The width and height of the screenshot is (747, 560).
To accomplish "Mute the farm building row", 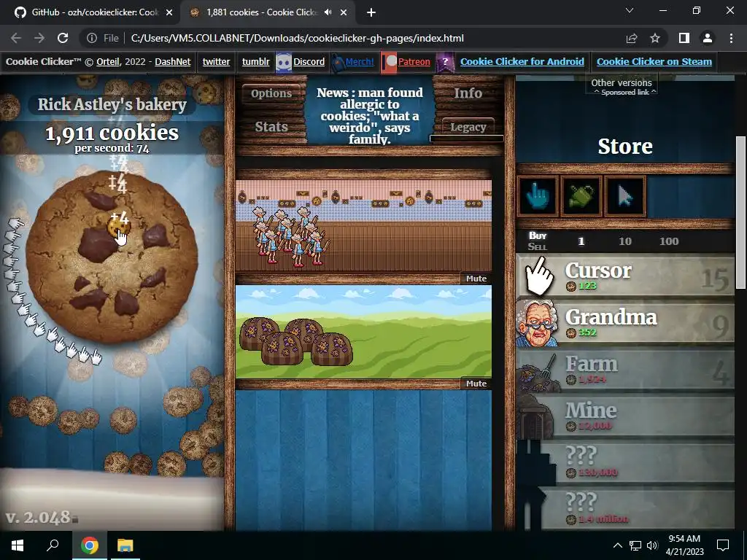I will (476, 384).
